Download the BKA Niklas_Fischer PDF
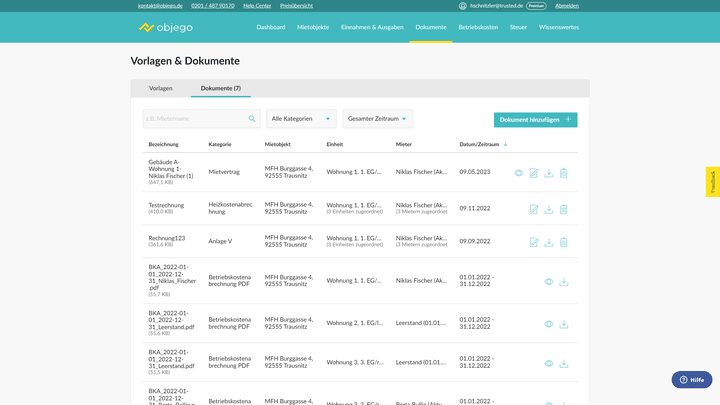Screen dimensions: 720x405 coord(564,282)
